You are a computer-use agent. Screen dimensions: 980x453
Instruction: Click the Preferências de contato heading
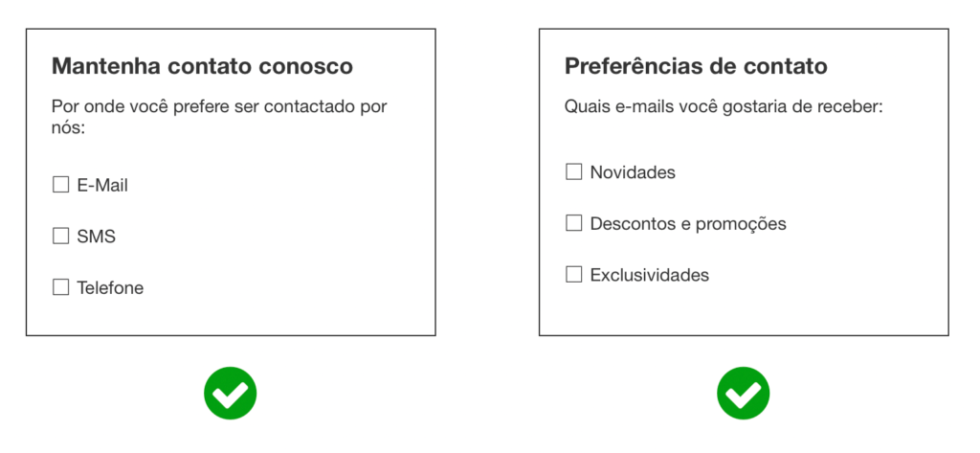pyautogui.click(x=696, y=66)
